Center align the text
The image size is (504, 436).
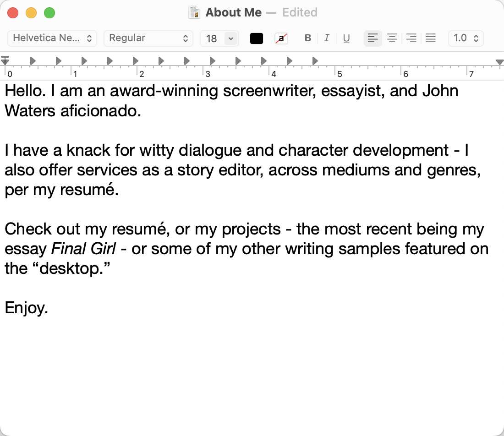392,38
